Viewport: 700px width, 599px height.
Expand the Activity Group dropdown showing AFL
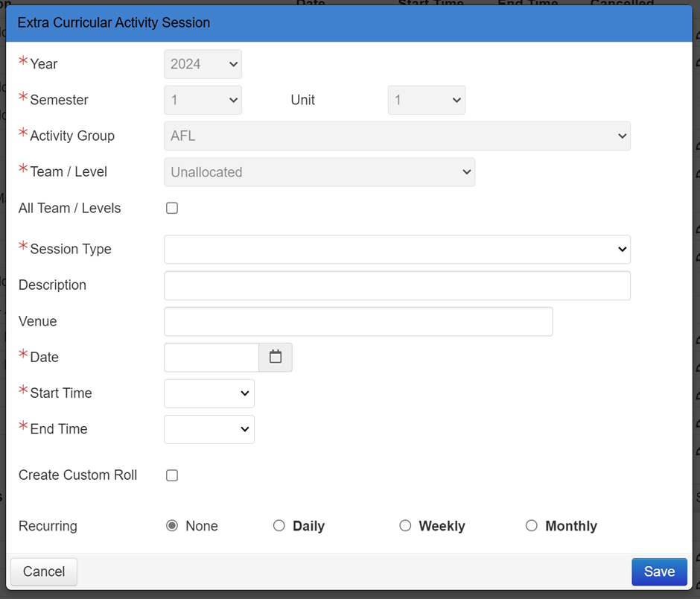point(397,136)
